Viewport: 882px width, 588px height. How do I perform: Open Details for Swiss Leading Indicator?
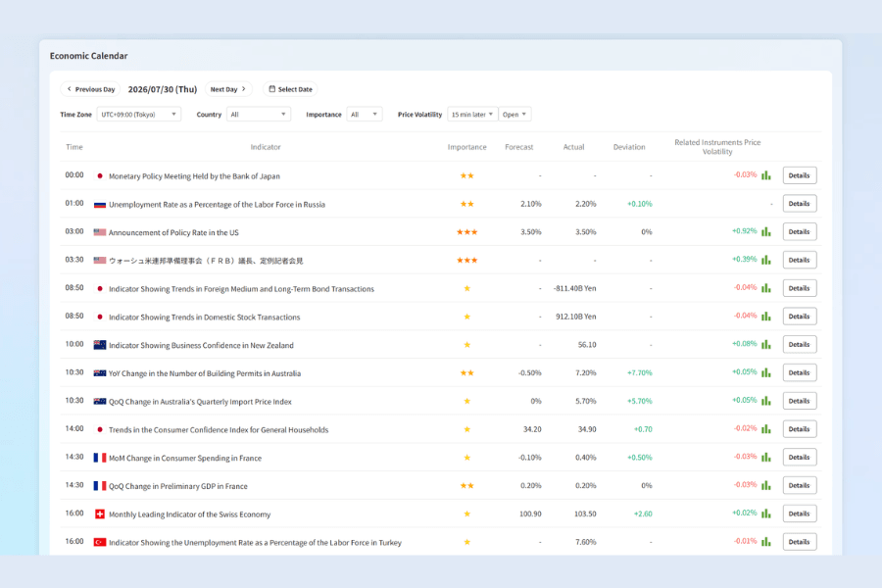point(800,514)
